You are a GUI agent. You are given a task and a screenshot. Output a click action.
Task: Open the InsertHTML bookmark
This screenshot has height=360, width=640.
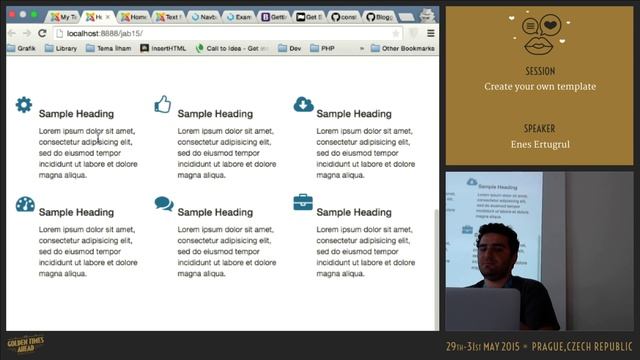click(163, 48)
